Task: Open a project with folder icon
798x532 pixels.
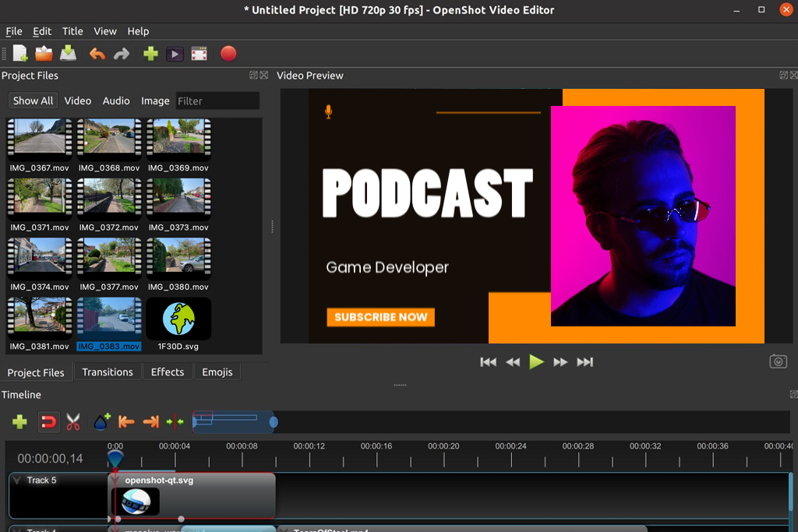Action: tap(44, 54)
